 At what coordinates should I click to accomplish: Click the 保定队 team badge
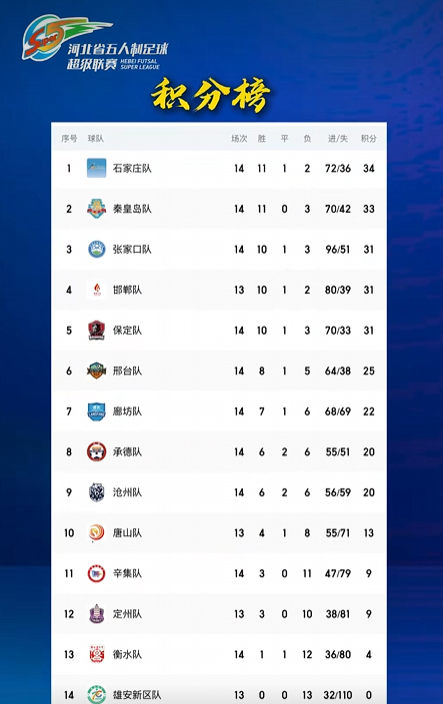(96, 330)
